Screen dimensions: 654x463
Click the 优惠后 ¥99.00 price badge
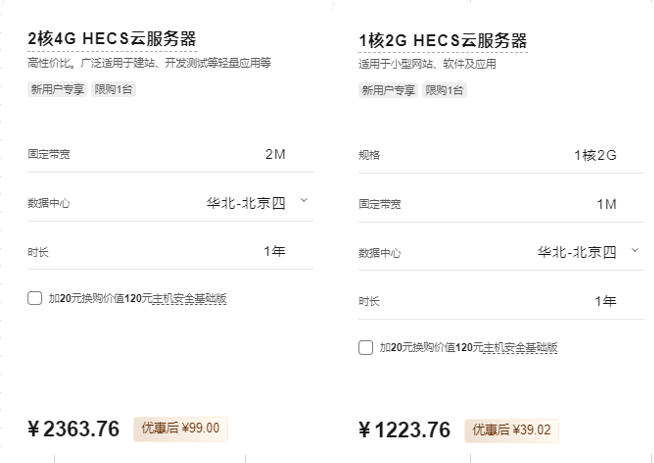[x=181, y=428]
